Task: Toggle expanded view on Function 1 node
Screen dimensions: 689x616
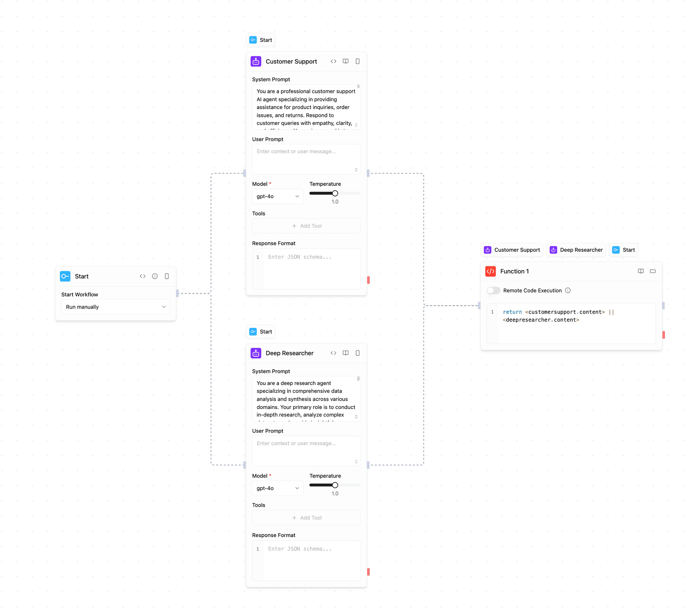Action: [653, 271]
